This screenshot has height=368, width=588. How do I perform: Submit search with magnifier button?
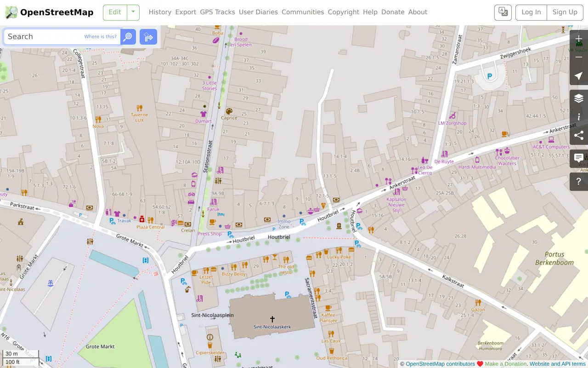click(x=128, y=37)
